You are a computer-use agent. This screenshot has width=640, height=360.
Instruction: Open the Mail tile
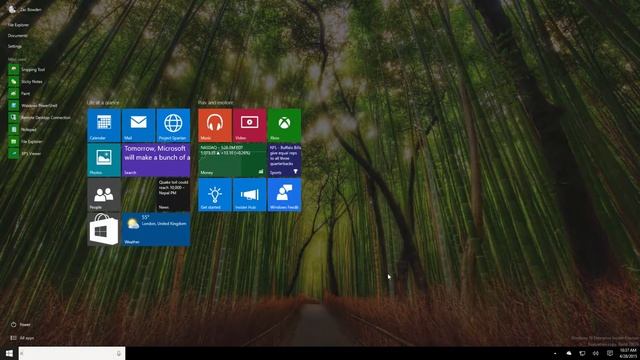click(x=138, y=125)
